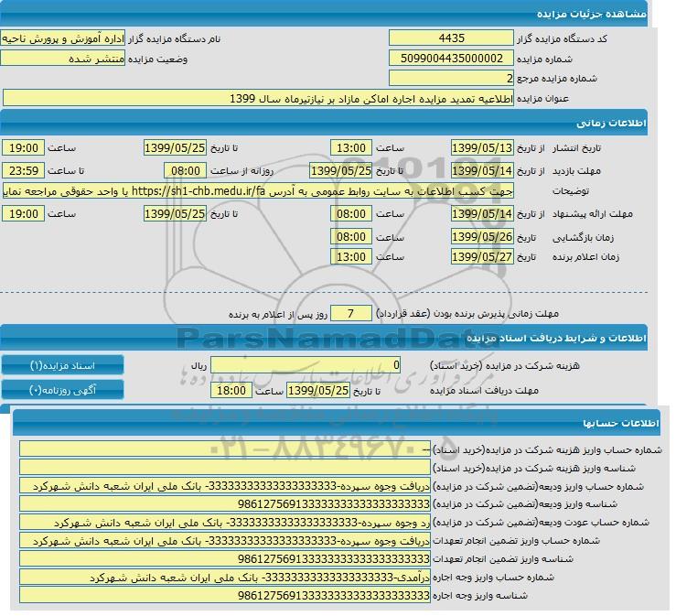Click the organization name field اداره آموزش و پرورش
Screen dimensions: 676x616
pos(62,38)
